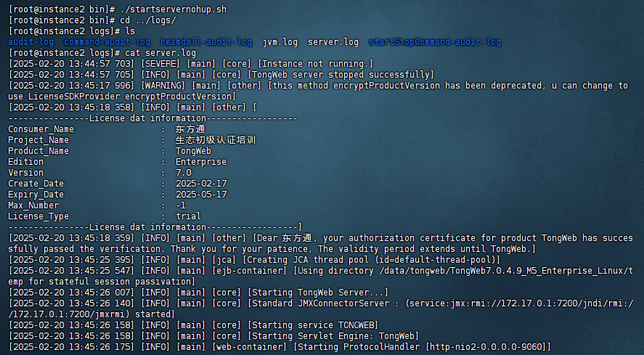Click the Project_Name field label
The height and width of the screenshot is (355, 644).
pyautogui.click(x=38, y=140)
